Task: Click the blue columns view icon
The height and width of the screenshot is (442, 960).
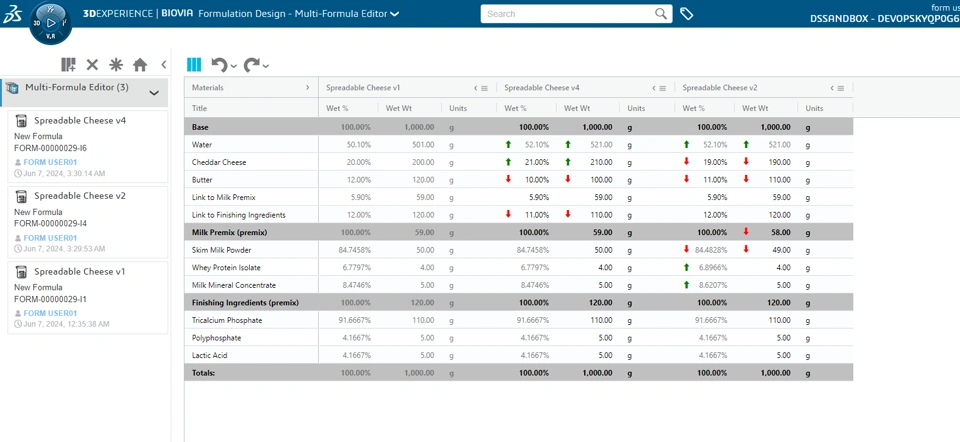Action: click(x=194, y=64)
